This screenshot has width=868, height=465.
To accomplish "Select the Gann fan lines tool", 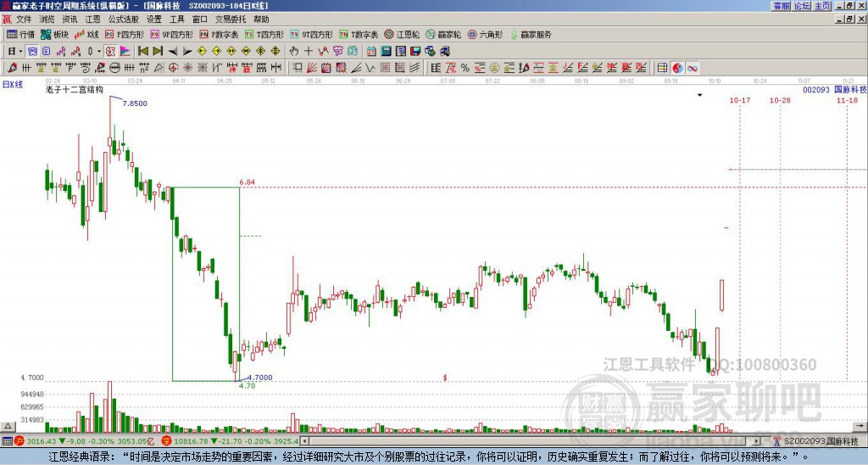I will pos(312,68).
